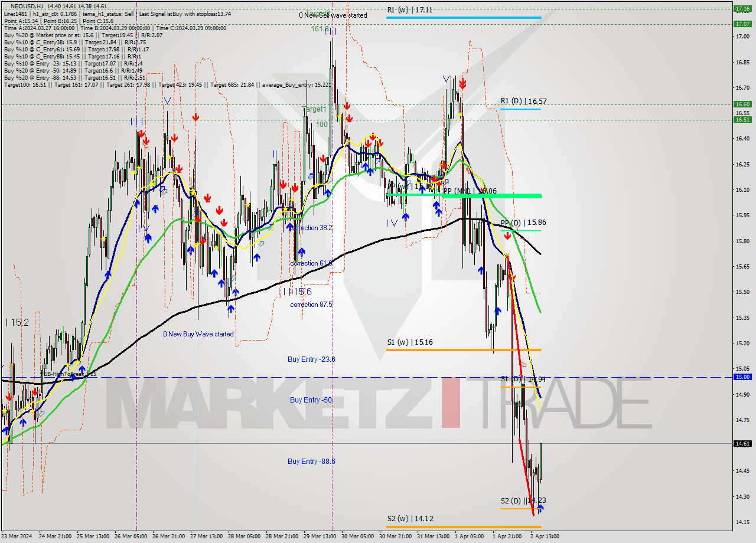Click the '23 Mar 2024' date label

tap(17, 537)
